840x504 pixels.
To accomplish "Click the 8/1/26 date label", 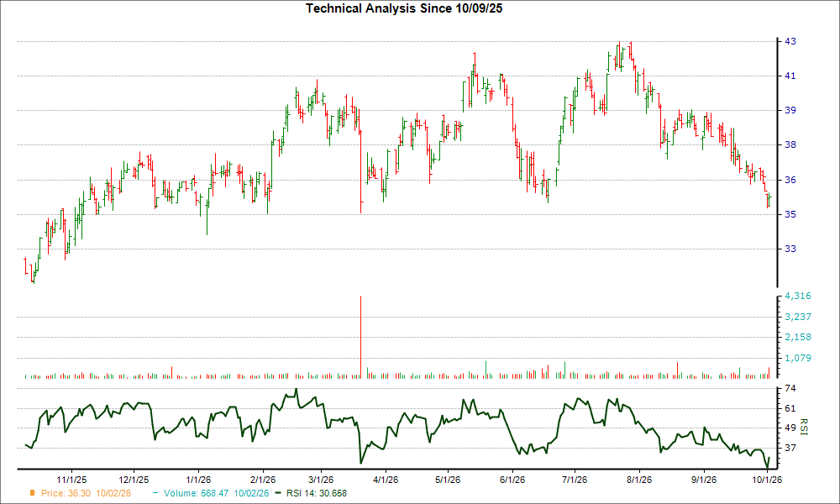I will [x=639, y=480].
